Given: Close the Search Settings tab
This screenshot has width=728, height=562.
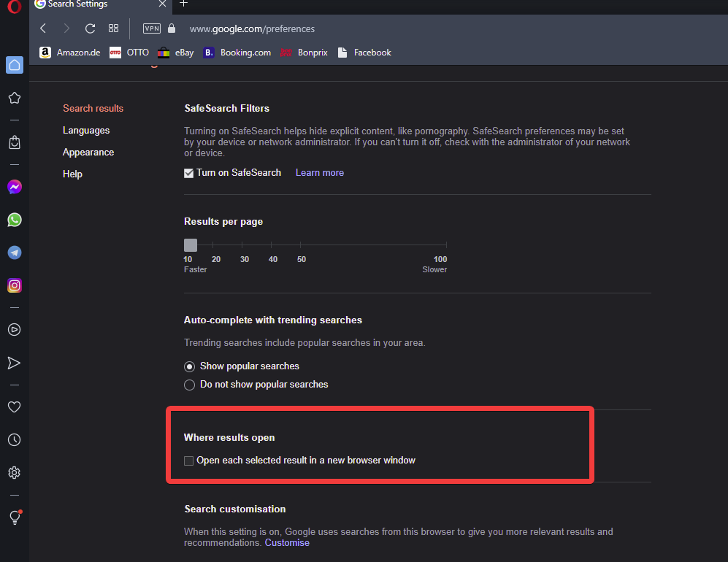Looking at the screenshot, I should (162, 4).
